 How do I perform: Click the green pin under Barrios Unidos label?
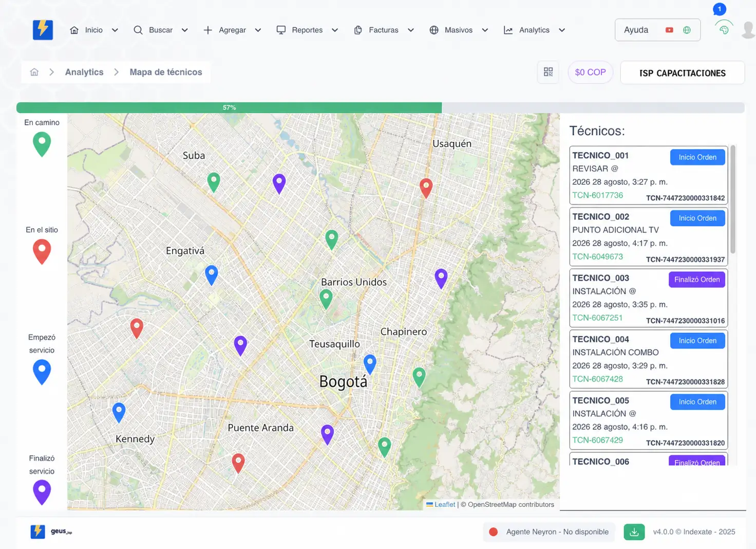click(x=326, y=299)
